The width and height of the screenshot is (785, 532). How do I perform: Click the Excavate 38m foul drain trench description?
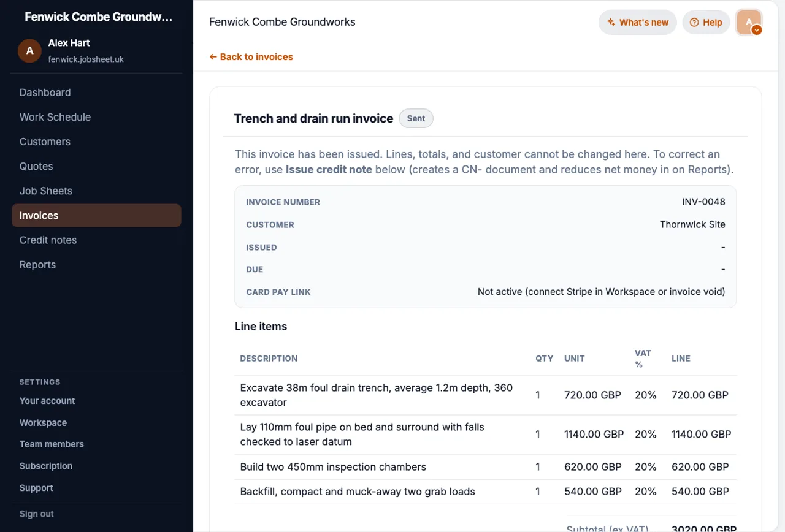[x=377, y=395]
